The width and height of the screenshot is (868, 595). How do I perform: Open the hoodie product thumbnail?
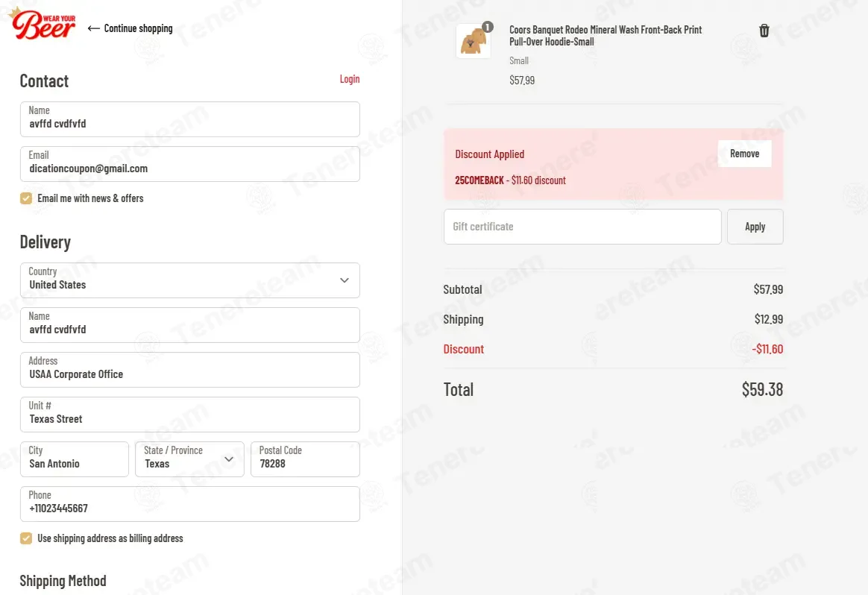tap(474, 41)
